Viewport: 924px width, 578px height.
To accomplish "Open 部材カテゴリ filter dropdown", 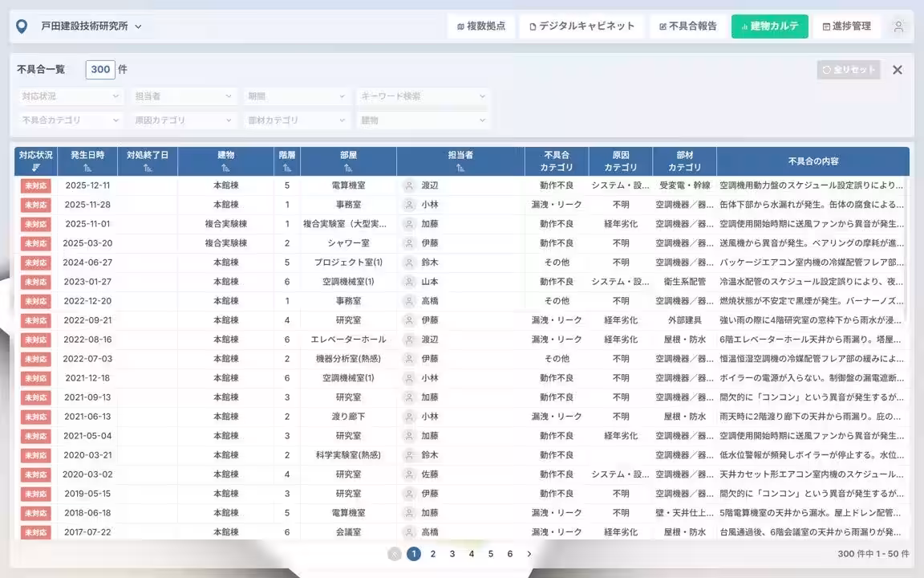I will tap(296, 120).
